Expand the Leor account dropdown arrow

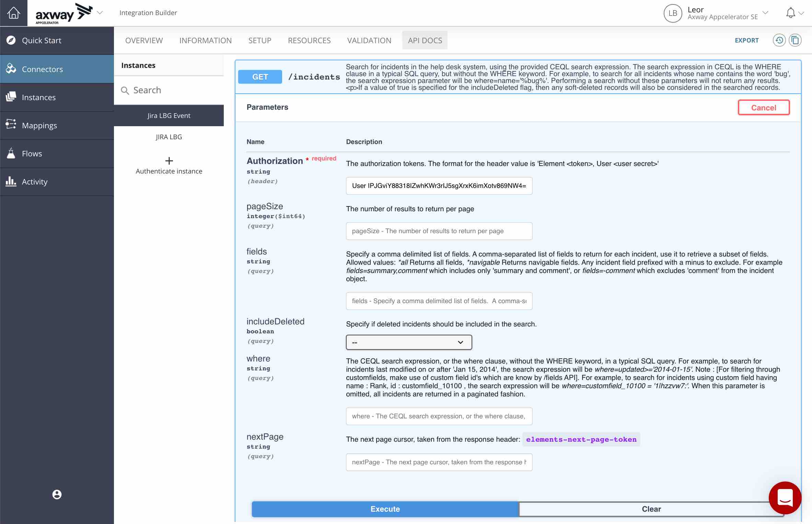click(765, 13)
